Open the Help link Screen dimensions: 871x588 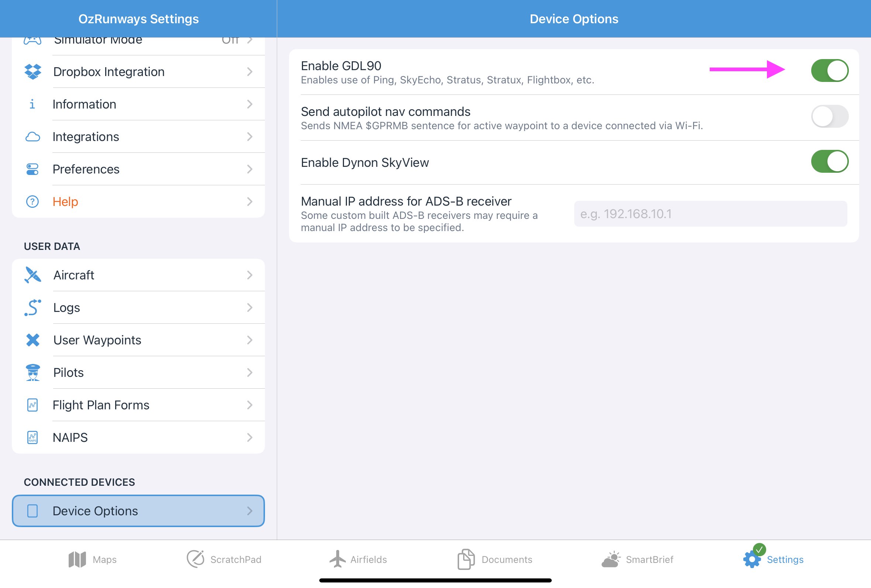pos(65,202)
